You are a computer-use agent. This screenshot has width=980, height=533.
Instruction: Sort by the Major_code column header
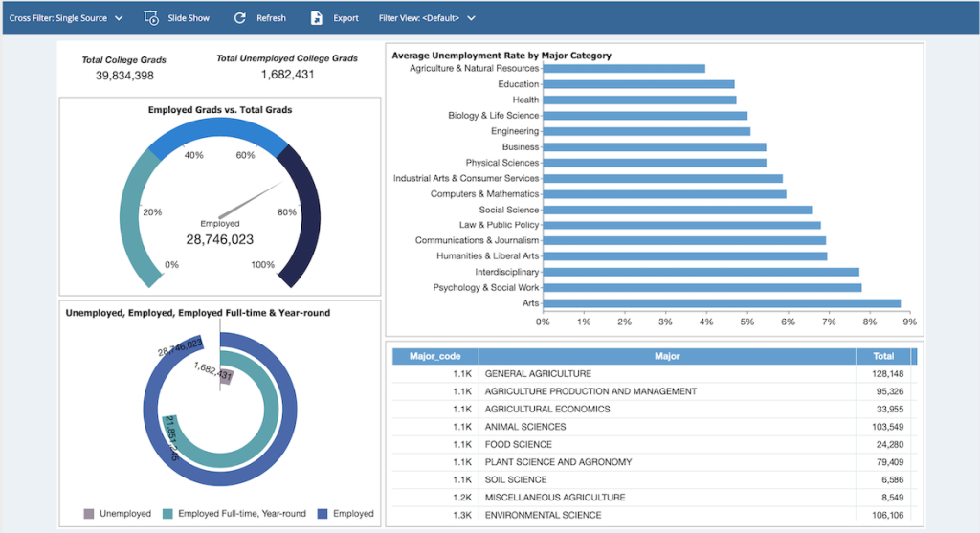click(x=435, y=356)
